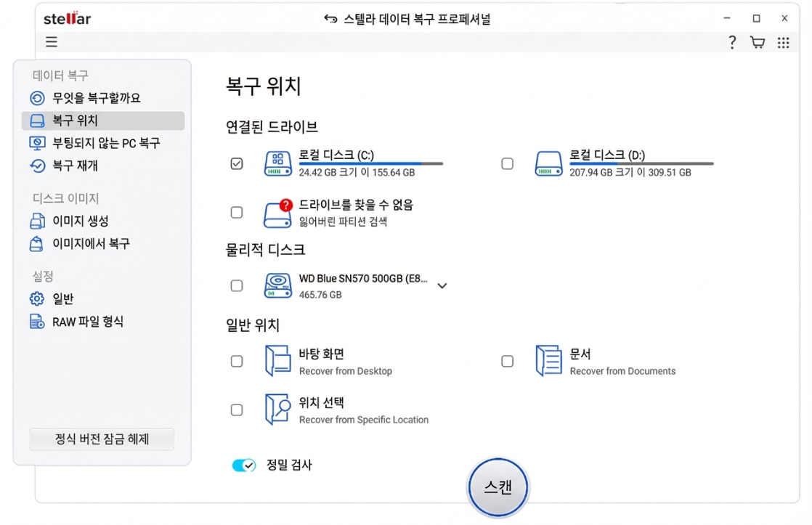
Task: Click the back arrow icon in title bar
Action: pyautogui.click(x=330, y=19)
